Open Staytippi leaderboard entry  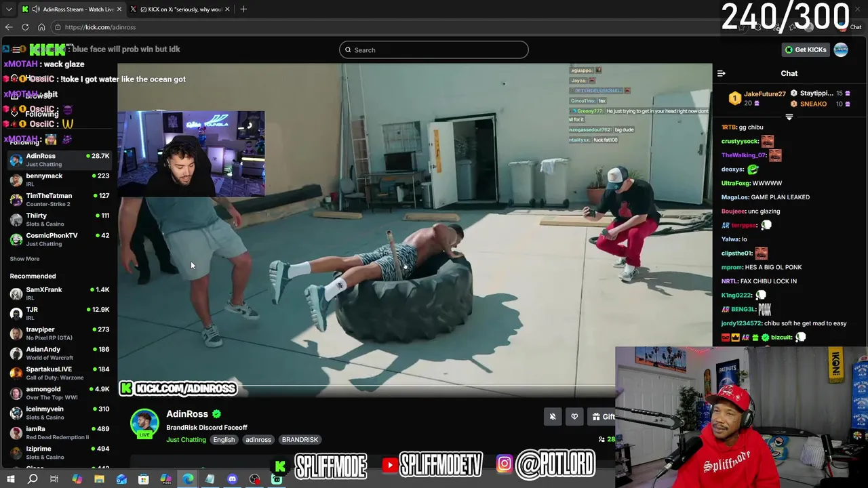click(x=821, y=94)
